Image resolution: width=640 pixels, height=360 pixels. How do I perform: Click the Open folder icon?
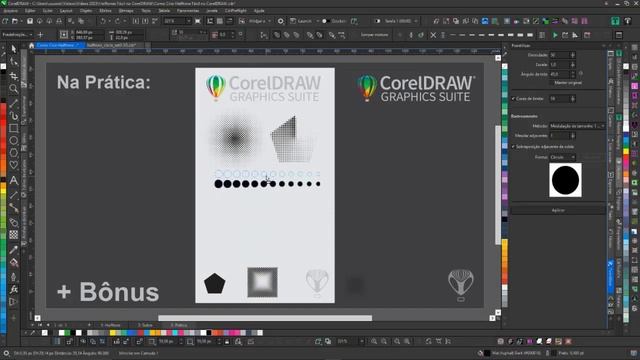coord(15,21)
